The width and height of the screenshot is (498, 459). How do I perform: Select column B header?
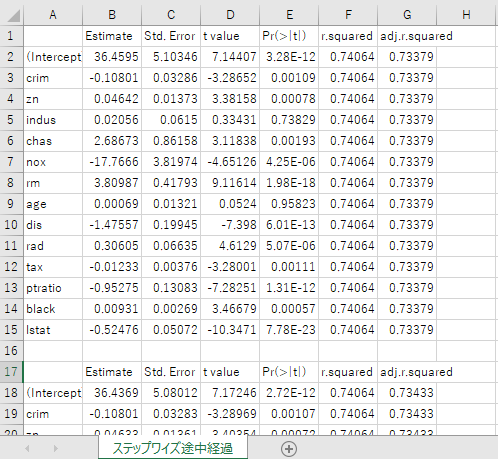click(112, 14)
